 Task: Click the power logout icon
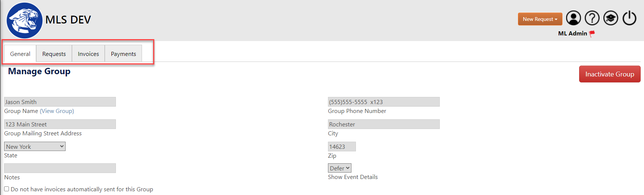click(x=629, y=18)
